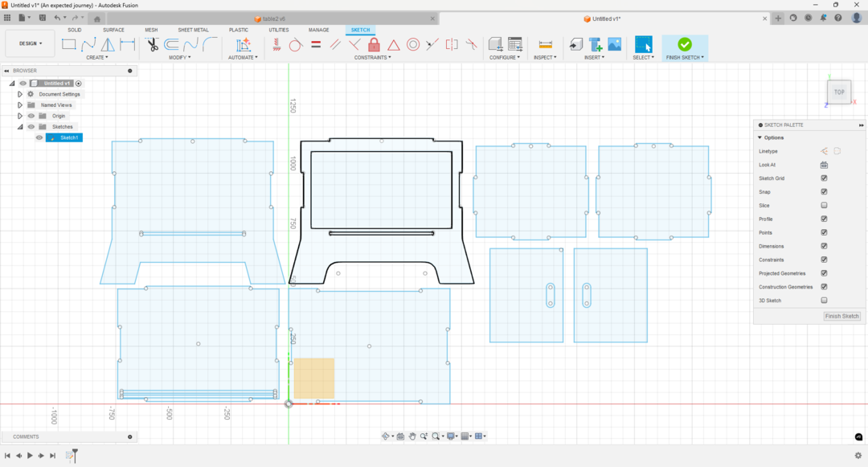Enable the 3D Sketch checkbox
Viewport: 868px width, 467px height.
tap(824, 301)
